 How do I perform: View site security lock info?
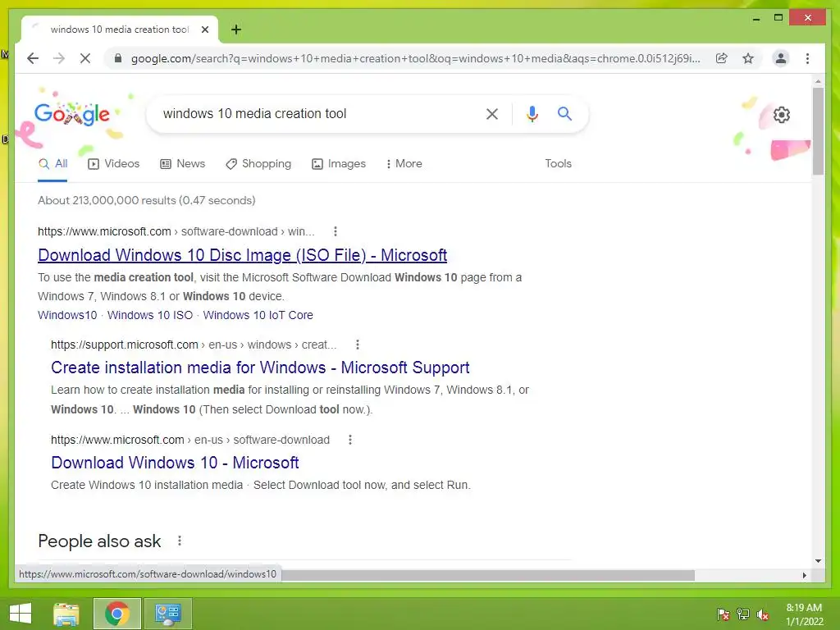118,58
